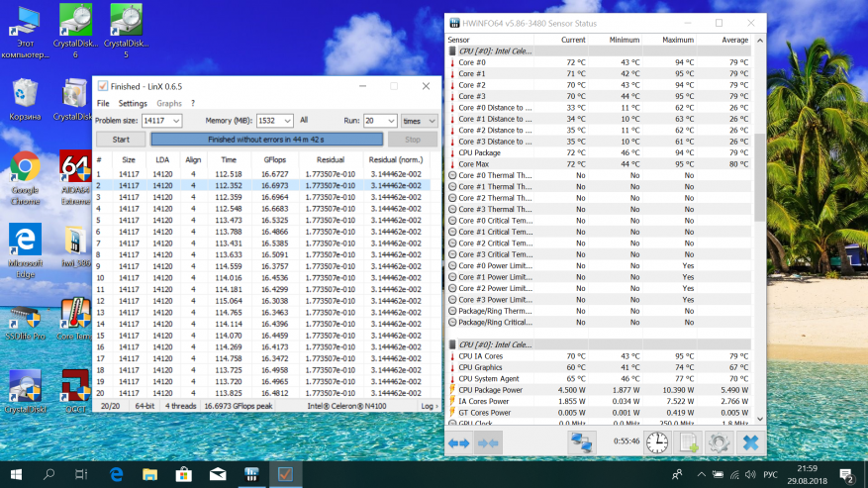Click LinX taskbar icon

tap(286, 475)
